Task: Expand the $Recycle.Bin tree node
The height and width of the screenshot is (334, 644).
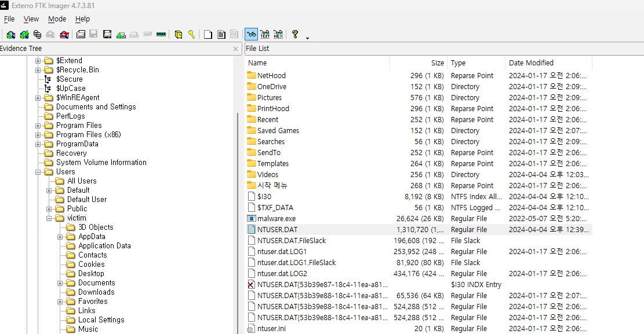Action: tap(38, 70)
